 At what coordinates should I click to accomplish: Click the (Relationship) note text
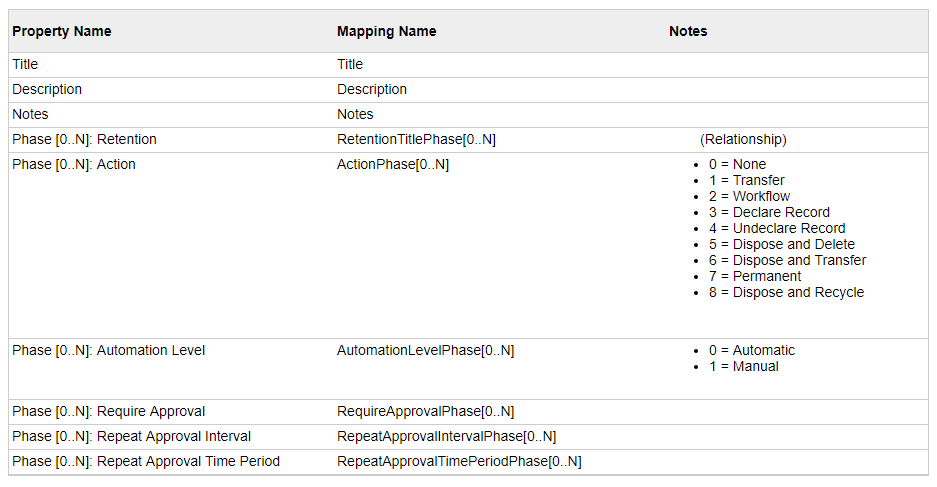(x=743, y=139)
